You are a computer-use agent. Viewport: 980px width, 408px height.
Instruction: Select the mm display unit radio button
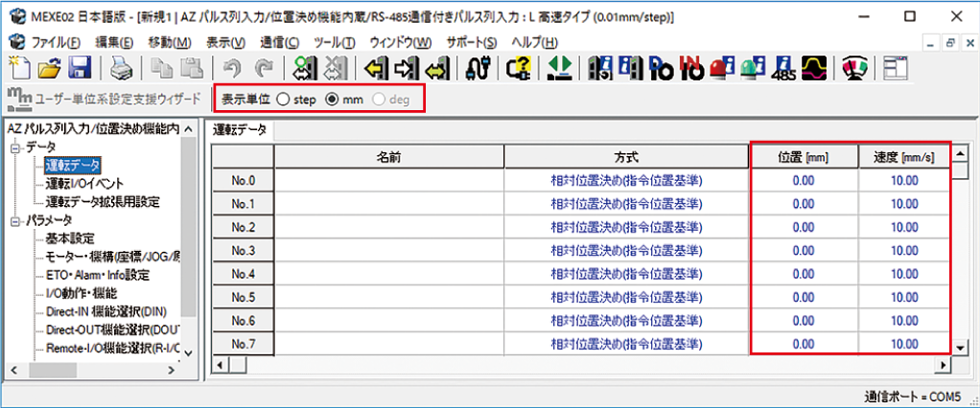coord(333,99)
